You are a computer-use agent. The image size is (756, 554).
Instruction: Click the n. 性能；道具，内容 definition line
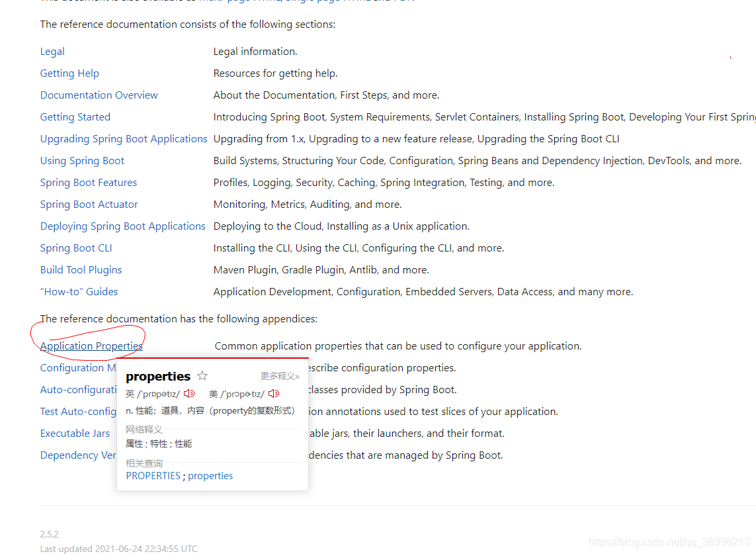[x=210, y=410]
